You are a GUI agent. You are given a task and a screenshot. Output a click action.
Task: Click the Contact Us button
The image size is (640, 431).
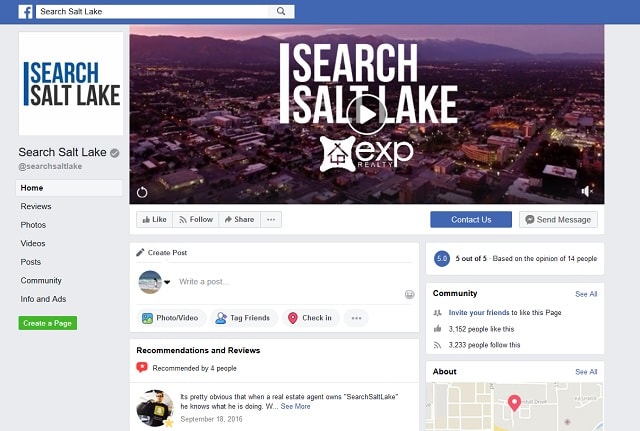(471, 220)
